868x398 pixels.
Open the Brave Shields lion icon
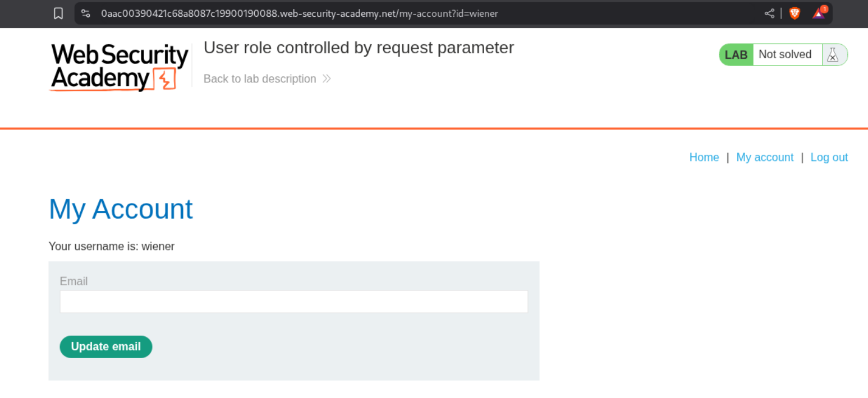click(794, 13)
